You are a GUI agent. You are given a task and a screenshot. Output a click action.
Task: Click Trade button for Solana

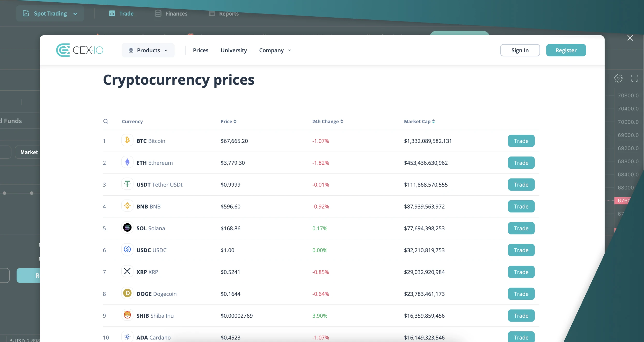tap(521, 228)
